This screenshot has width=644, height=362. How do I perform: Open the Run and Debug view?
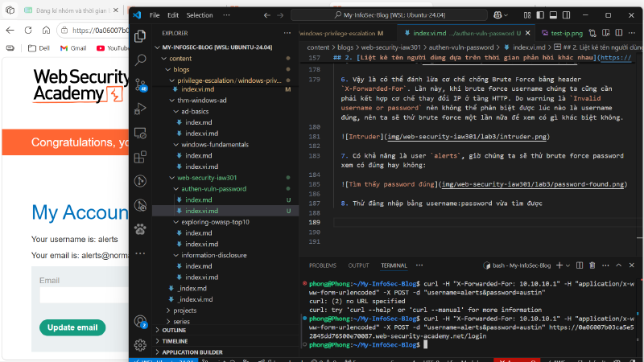coord(140,109)
